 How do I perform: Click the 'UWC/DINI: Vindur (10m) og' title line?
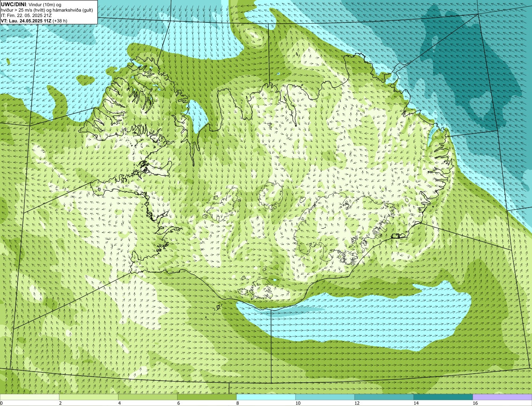click(x=31, y=4)
